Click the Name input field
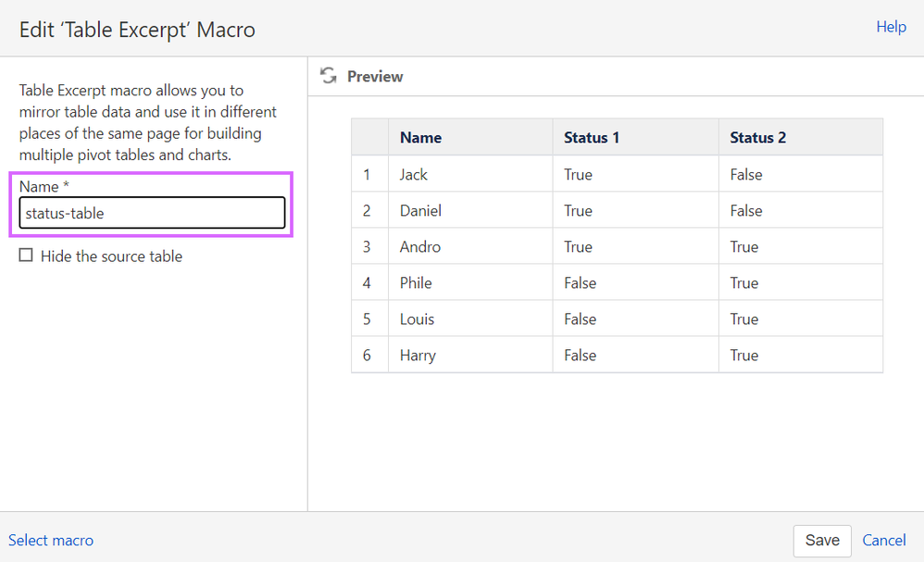 152,213
